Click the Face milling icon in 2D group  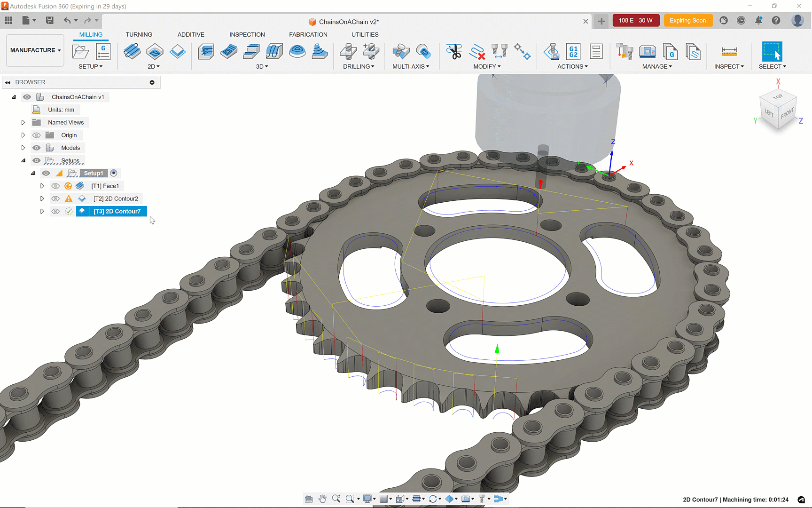coord(132,51)
